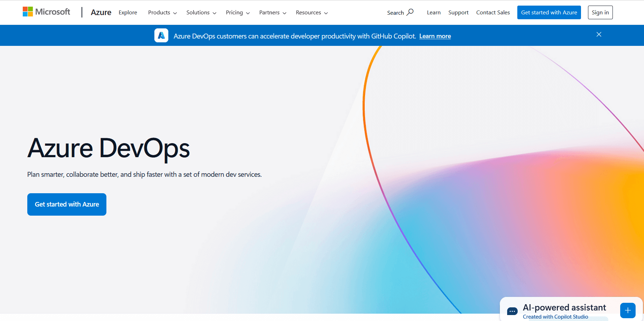Viewport: 644px width, 321px height.
Task: Follow the Learn more banner link
Action: pyautogui.click(x=435, y=36)
